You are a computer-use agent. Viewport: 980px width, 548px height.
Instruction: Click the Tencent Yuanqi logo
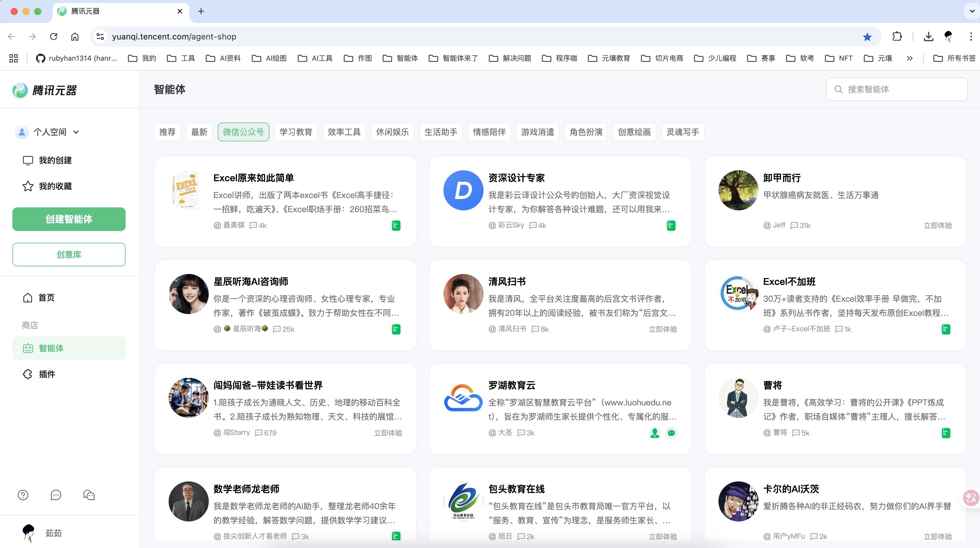pos(45,90)
